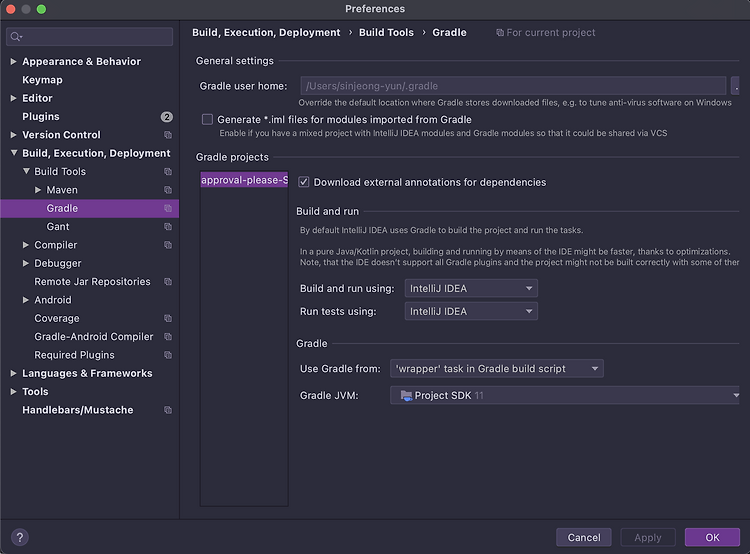Uncheck Download external annotations for dependencies

click(304, 182)
